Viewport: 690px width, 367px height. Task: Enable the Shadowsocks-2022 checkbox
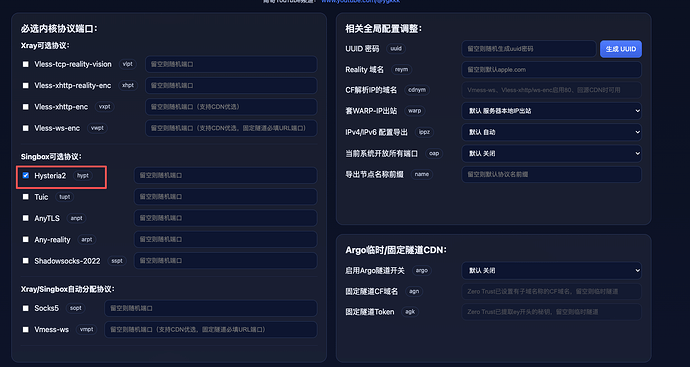point(26,261)
